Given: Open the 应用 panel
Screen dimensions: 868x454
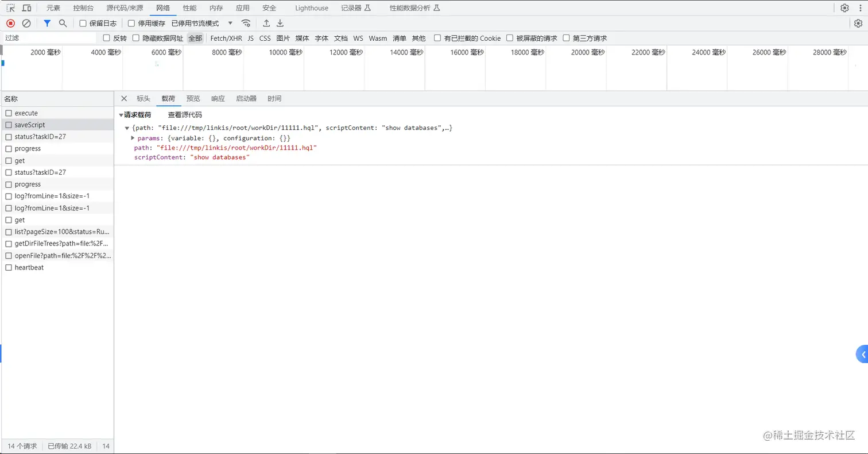Looking at the screenshot, I should (x=243, y=8).
